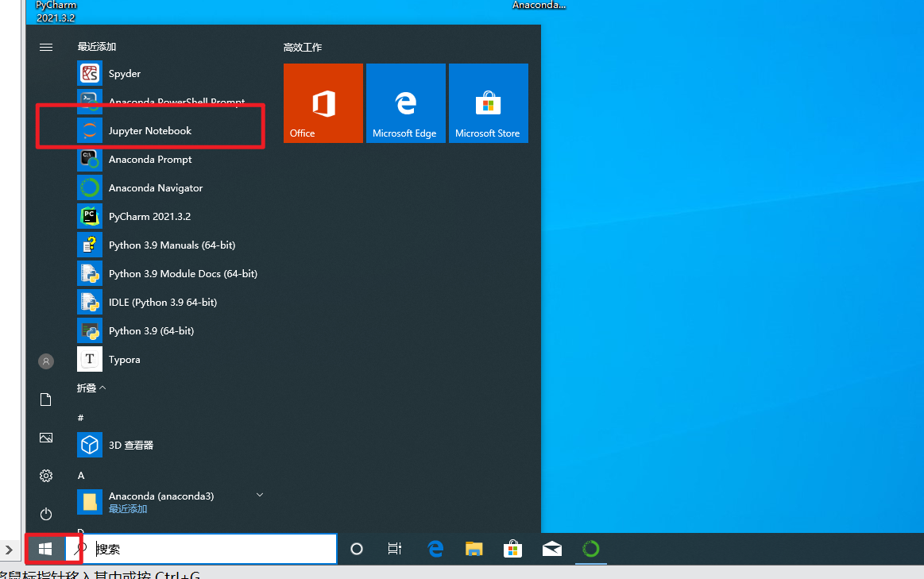Switch to Anaconda Navigator on the taskbar

coord(590,549)
